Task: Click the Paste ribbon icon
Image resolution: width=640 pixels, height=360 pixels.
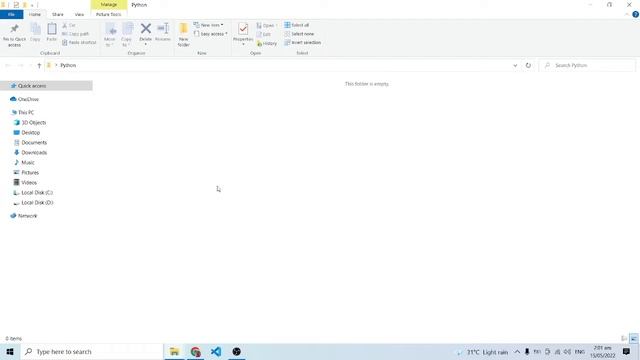Action: [x=52, y=29]
